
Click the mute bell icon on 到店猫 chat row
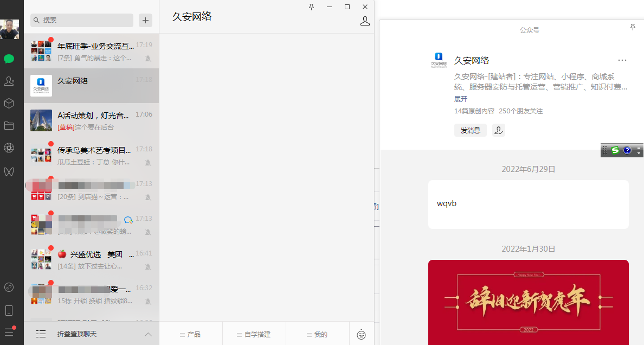click(x=148, y=197)
